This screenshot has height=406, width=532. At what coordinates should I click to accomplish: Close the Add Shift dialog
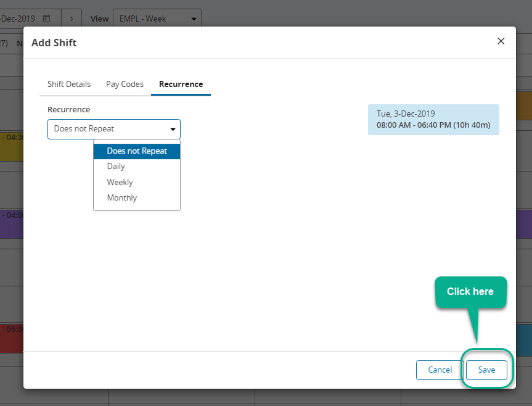tap(501, 41)
